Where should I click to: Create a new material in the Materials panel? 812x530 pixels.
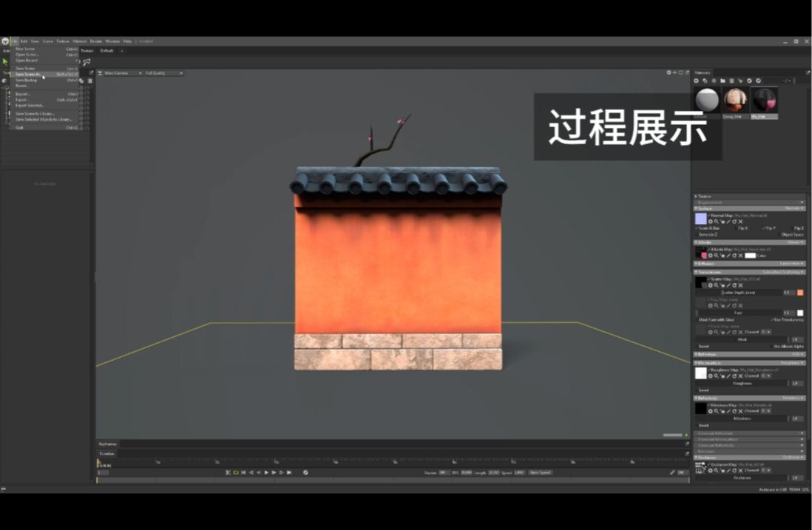point(696,81)
